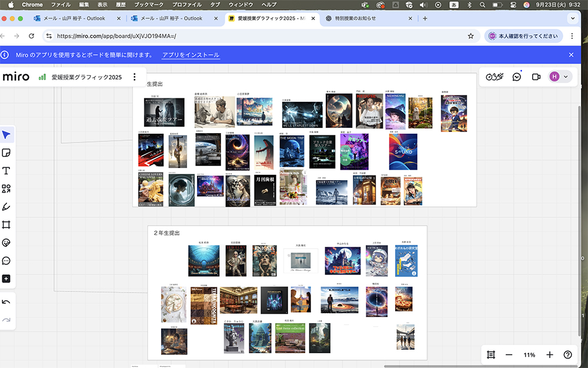Open the プロファイル menu
This screenshot has height=368, width=588.
(x=187, y=5)
